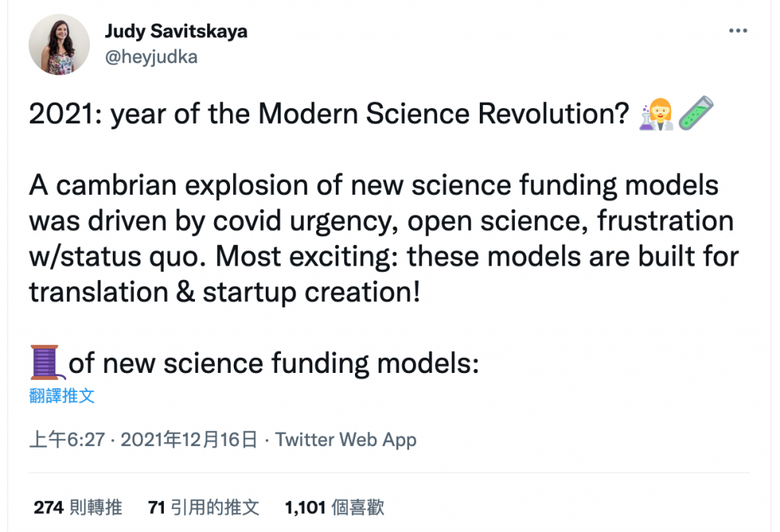Show the 1,101 個喜歡 likes list
This screenshot has height=532, width=780.
[x=334, y=508]
